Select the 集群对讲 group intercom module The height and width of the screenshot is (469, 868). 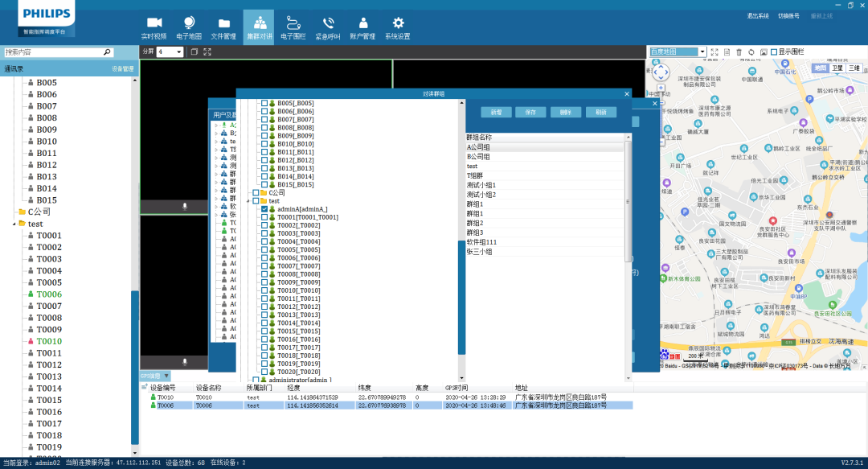point(259,27)
